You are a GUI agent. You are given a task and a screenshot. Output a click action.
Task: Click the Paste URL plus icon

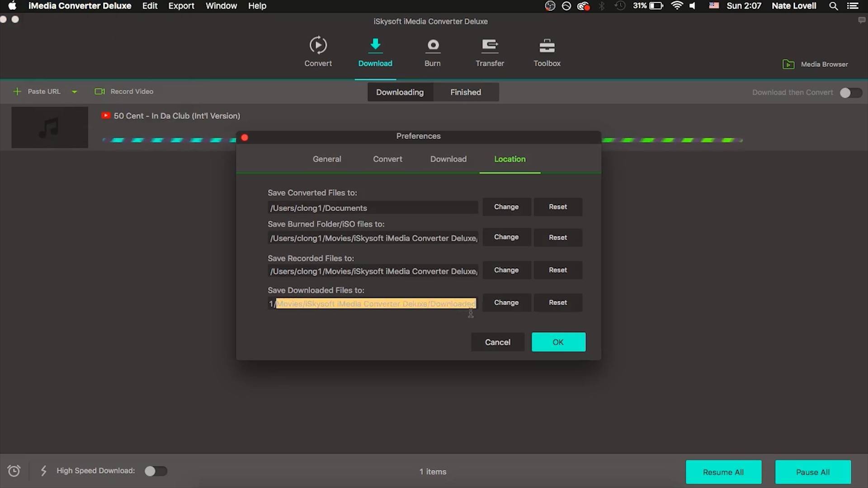pyautogui.click(x=17, y=91)
